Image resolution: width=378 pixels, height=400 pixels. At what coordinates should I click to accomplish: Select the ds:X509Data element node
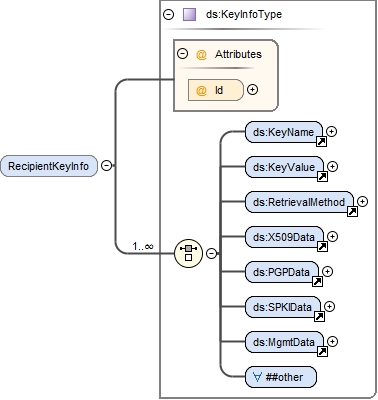[x=284, y=237]
